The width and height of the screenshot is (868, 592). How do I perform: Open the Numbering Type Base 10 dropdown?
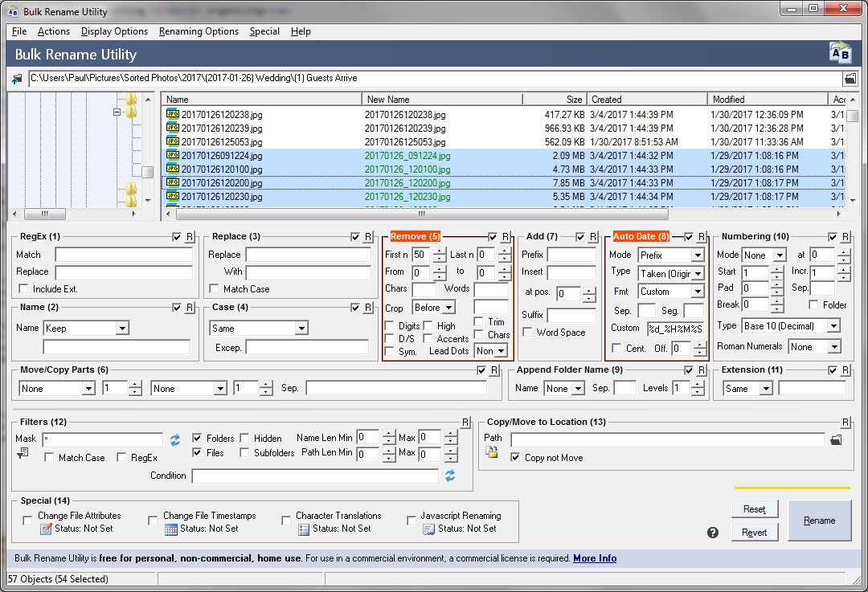[x=833, y=326]
